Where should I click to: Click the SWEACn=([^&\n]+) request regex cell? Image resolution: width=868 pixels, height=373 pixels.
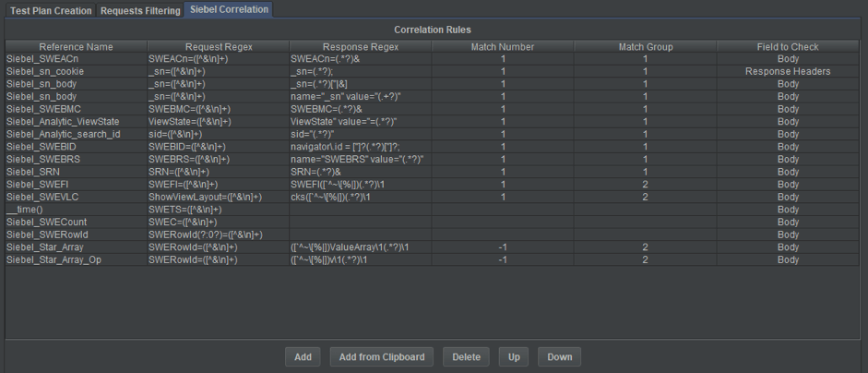point(218,59)
